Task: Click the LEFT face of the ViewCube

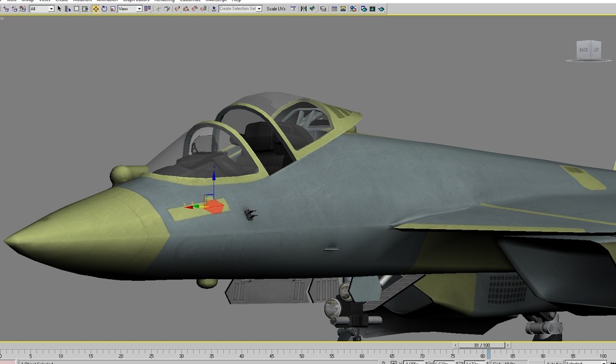Action: point(596,50)
